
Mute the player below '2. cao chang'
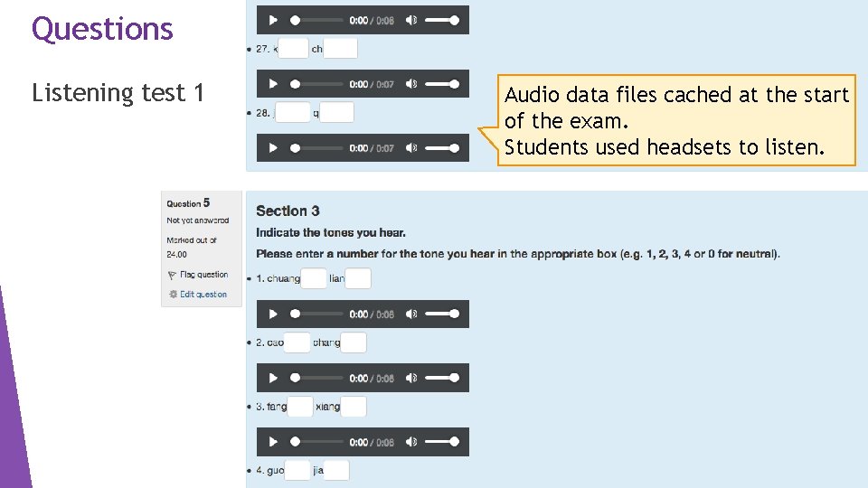[410, 378]
